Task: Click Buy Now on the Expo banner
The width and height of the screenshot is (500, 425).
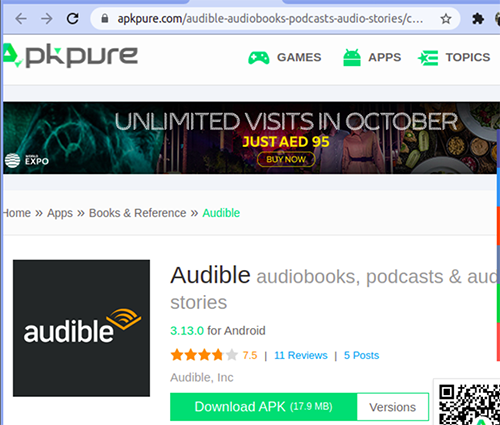Action: [x=286, y=159]
